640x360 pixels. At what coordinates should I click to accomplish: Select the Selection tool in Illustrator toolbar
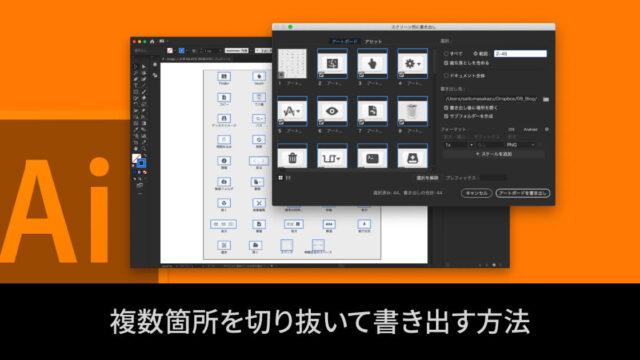pos(136,67)
